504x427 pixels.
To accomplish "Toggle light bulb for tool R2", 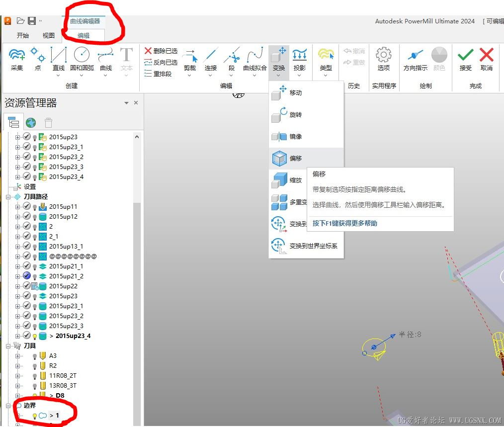I will (35, 366).
